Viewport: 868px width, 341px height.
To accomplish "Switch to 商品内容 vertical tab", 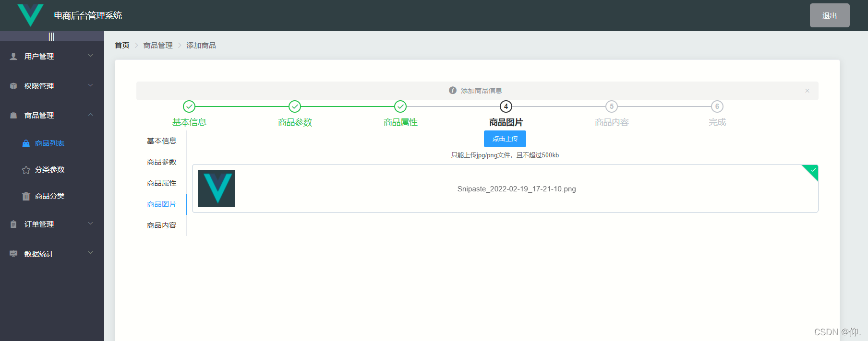I will (x=162, y=225).
